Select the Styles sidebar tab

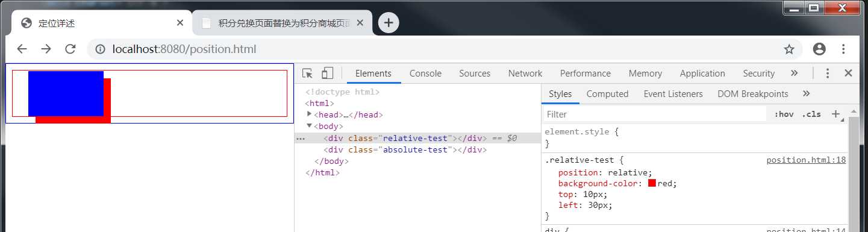(x=560, y=94)
